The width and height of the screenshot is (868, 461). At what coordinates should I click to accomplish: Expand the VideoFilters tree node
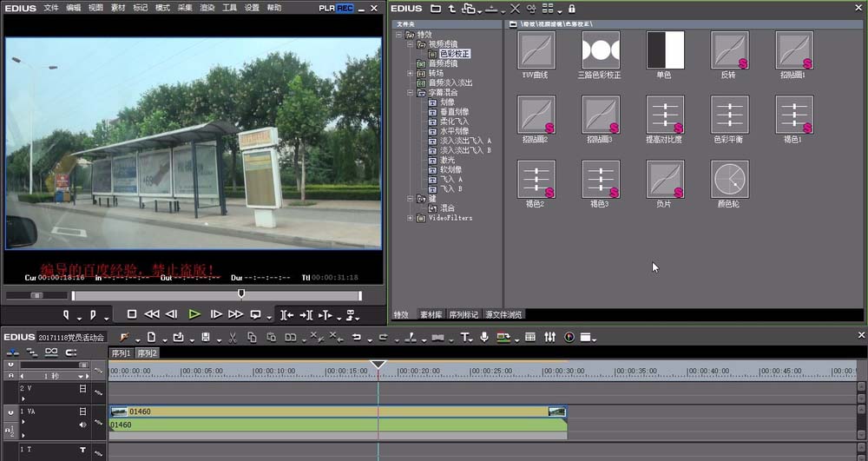click(410, 218)
